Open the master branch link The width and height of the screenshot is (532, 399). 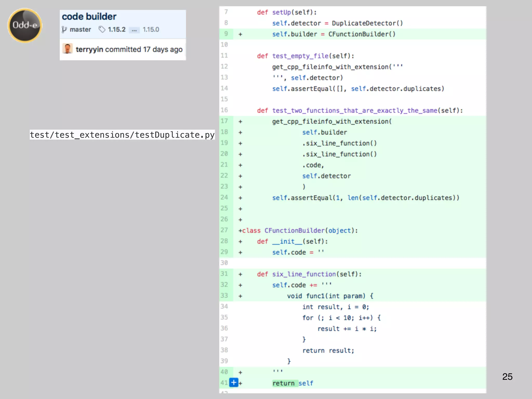(80, 30)
